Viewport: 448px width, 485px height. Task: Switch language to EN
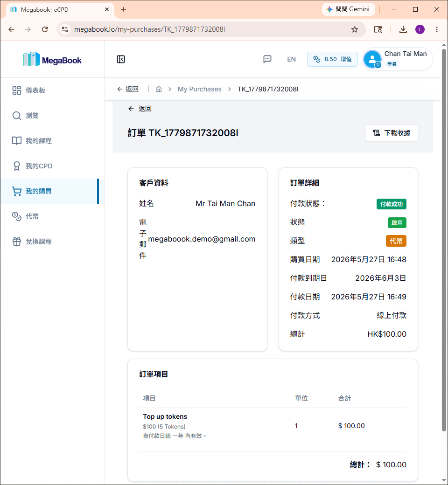[x=291, y=59]
